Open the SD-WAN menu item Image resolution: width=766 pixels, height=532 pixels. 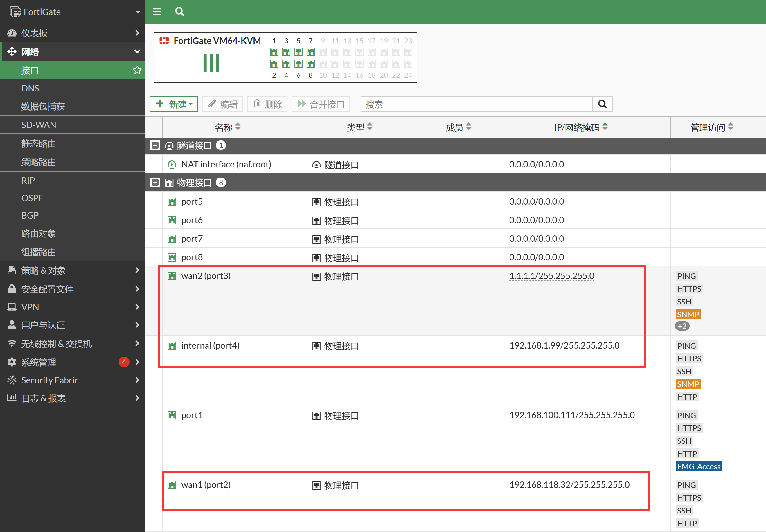pos(39,125)
